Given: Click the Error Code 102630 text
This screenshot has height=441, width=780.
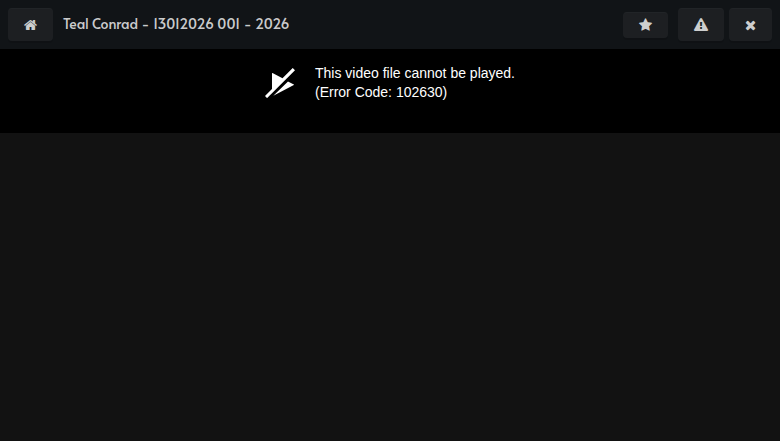Looking at the screenshot, I should click(x=381, y=92).
